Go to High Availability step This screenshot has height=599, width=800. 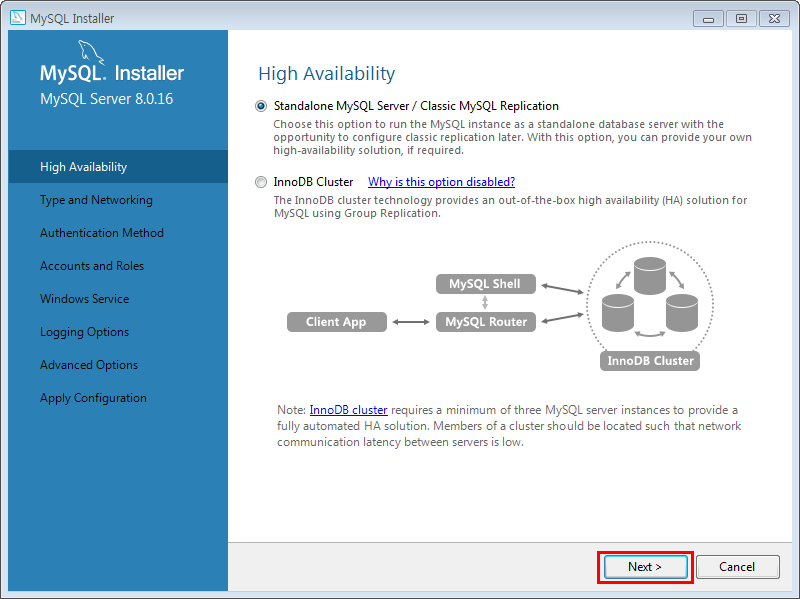point(118,167)
